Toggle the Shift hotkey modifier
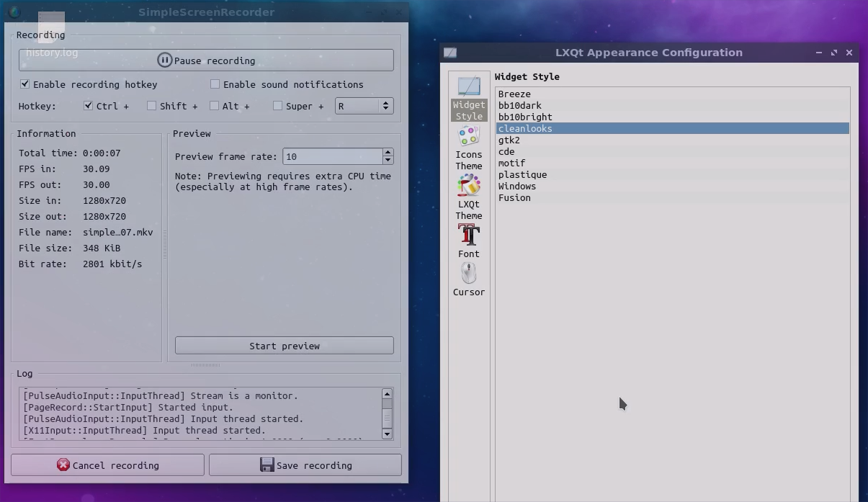This screenshot has width=868, height=502. [152, 105]
